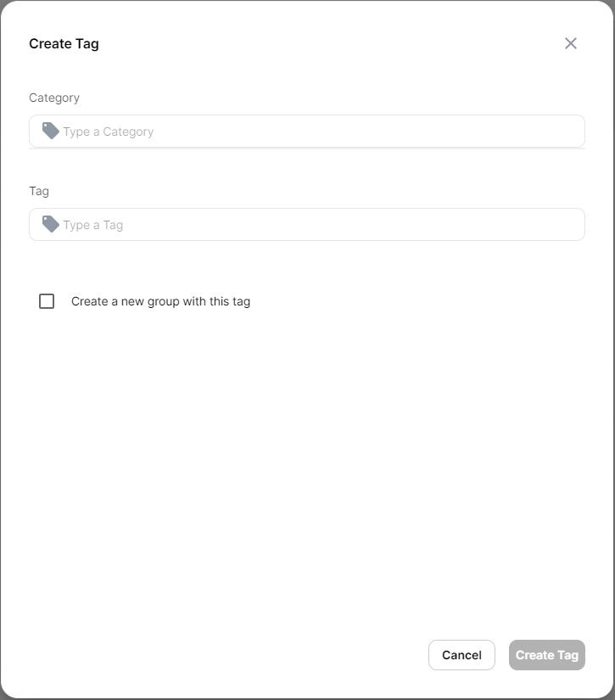Tick the new group checkbox square
This screenshot has width=615, height=700.
[47, 301]
